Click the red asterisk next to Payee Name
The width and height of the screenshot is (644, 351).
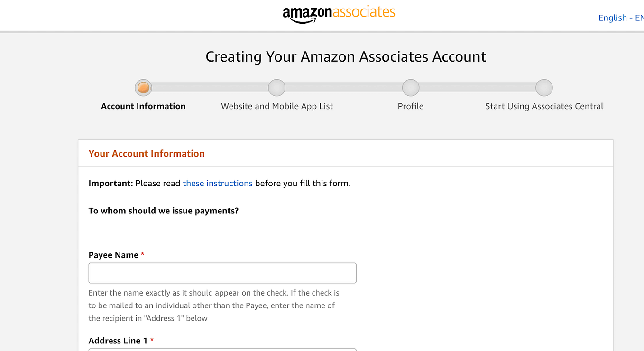pyautogui.click(x=142, y=255)
